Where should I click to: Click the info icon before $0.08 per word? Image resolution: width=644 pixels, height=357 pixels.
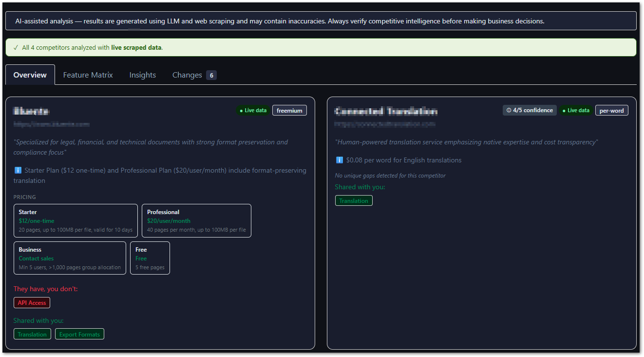pos(340,160)
